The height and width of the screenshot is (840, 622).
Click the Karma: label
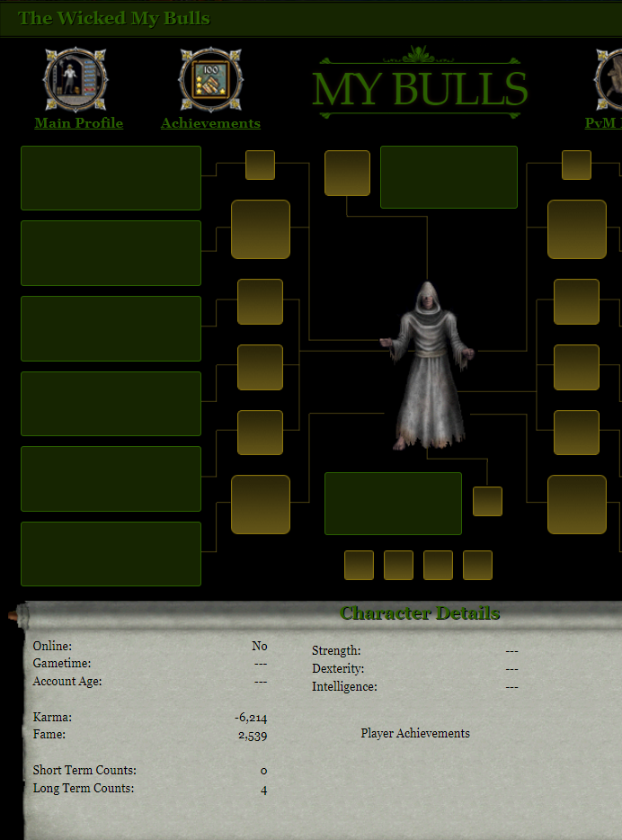pyautogui.click(x=52, y=718)
